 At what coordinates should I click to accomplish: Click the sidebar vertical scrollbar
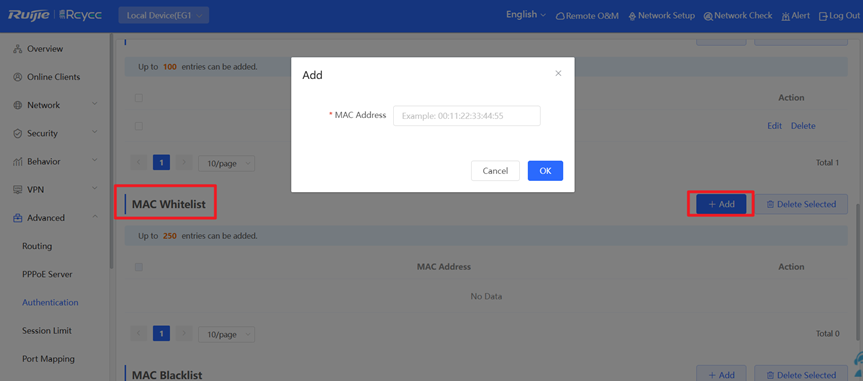(x=112, y=150)
